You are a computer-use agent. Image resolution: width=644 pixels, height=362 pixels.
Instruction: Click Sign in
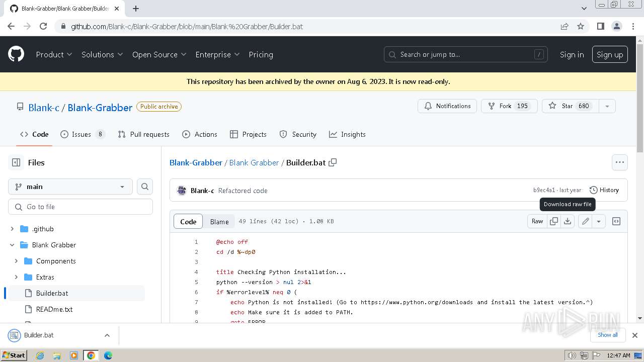[x=572, y=54]
